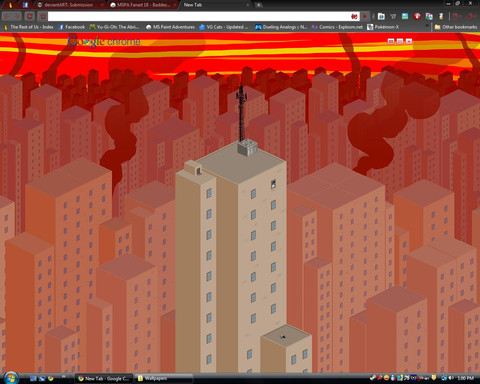Open the Facebook bookmark in the bar
The height and width of the screenshot is (384, 480).
[x=71, y=27]
